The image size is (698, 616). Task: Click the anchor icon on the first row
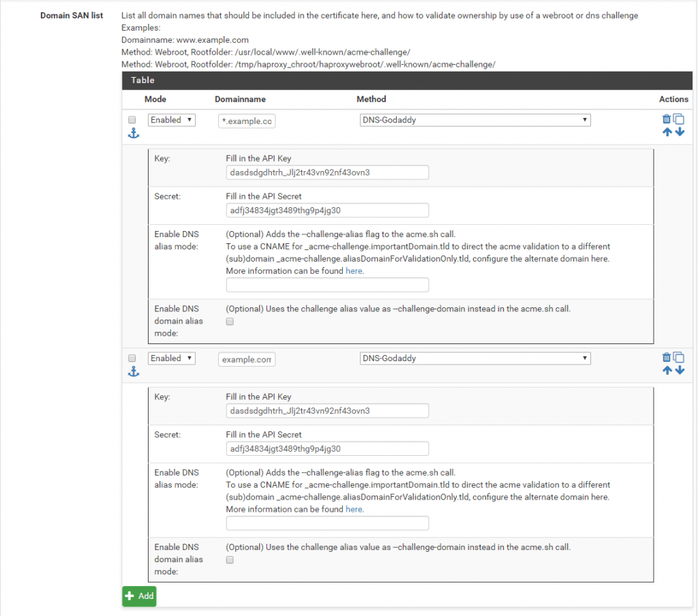(x=134, y=134)
